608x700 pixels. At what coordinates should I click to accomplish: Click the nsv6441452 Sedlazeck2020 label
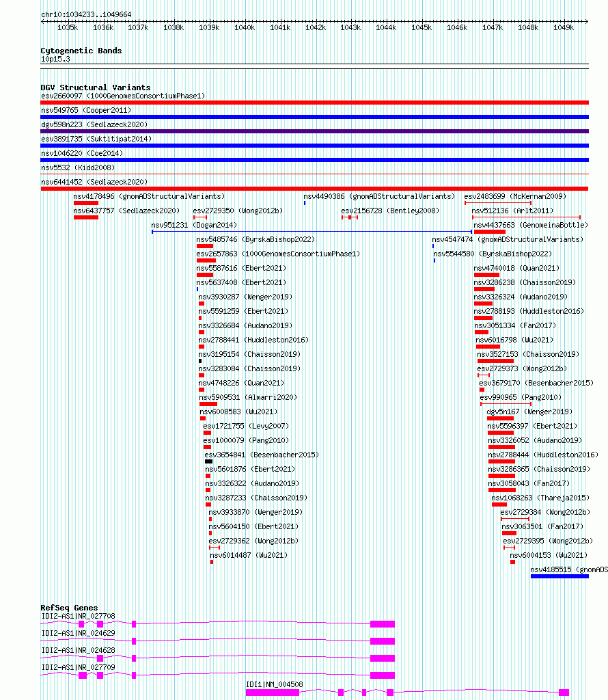(x=94, y=182)
